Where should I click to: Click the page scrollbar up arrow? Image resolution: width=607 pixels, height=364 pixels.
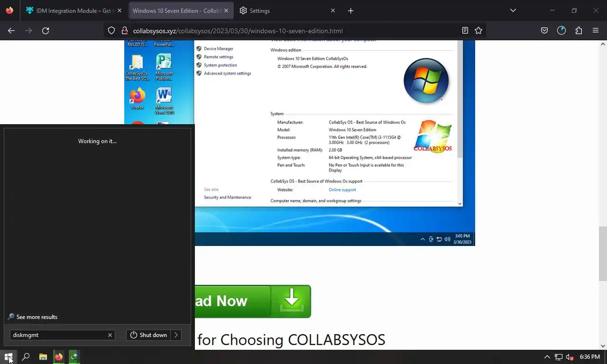point(603,44)
